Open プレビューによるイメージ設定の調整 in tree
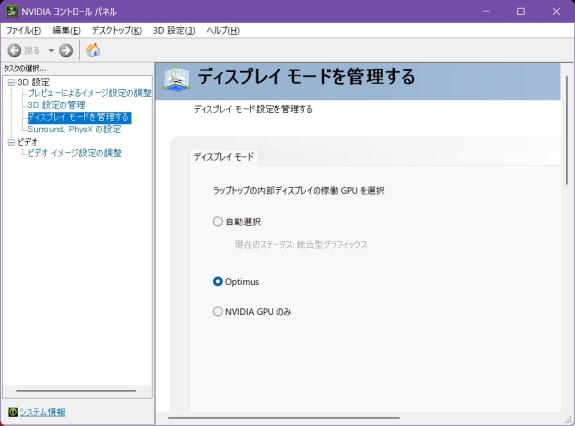 point(89,93)
